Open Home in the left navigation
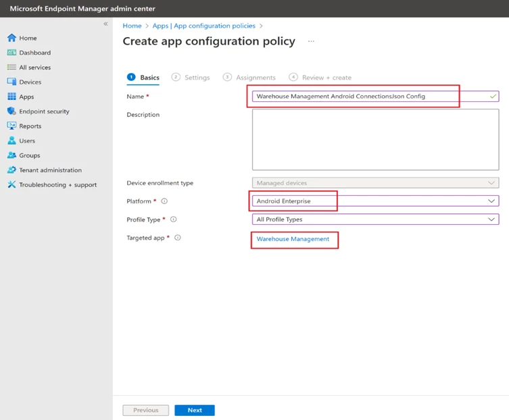The width and height of the screenshot is (509, 420). click(x=28, y=38)
